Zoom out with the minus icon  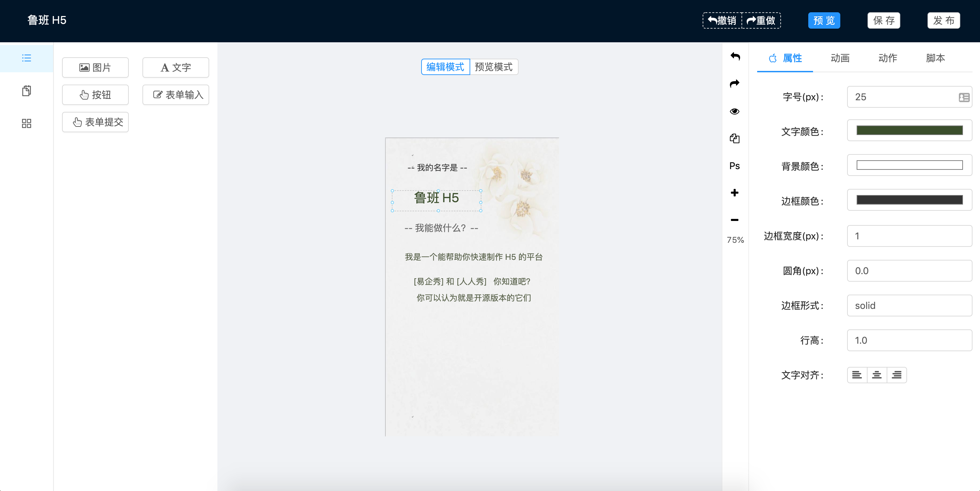[x=735, y=220]
